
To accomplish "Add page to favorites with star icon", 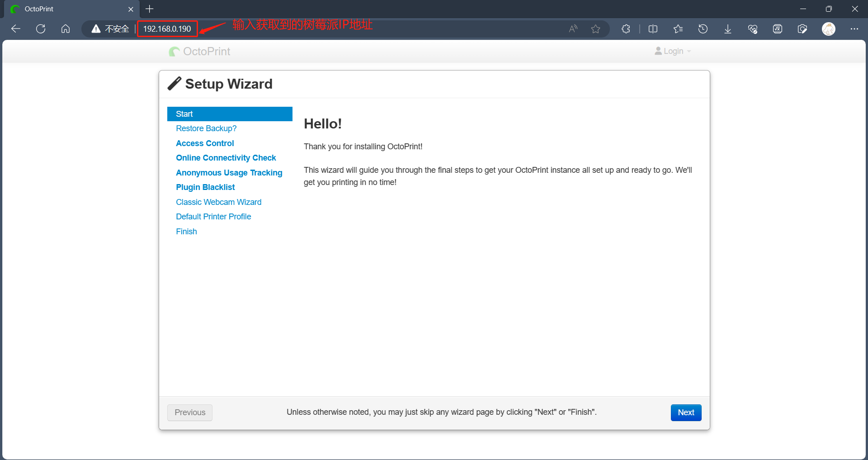I will click(x=595, y=29).
